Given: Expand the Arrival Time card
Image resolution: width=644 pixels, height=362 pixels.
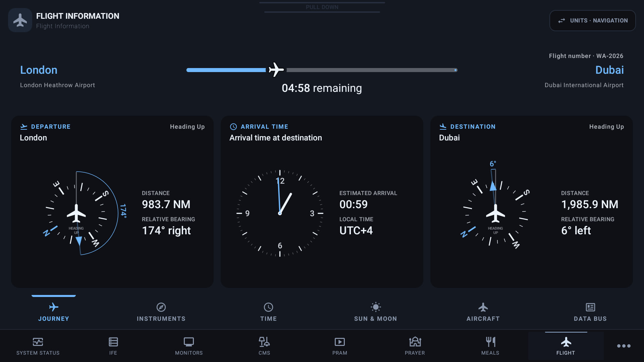Looking at the screenshot, I should 322,202.
